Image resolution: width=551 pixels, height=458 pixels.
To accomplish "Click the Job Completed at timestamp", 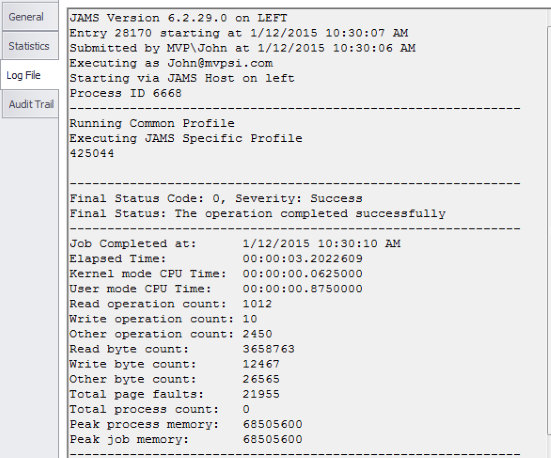I will pyautogui.click(x=322, y=244).
